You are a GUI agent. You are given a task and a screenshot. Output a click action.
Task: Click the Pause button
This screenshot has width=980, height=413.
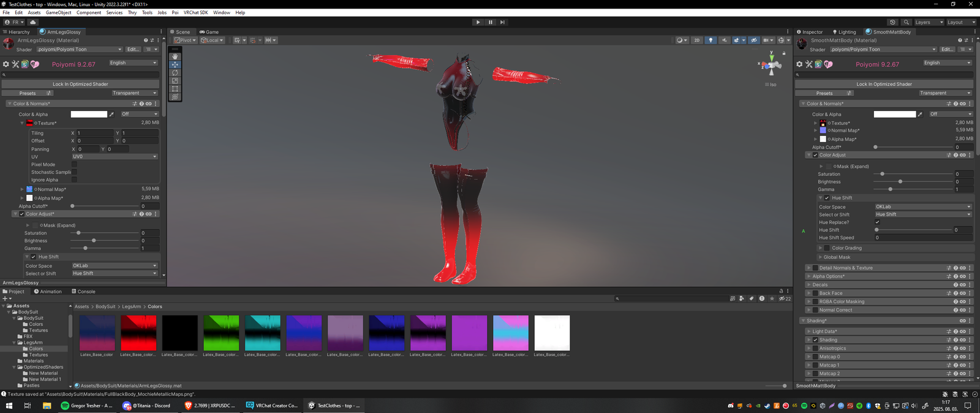(x=490, y=22)
